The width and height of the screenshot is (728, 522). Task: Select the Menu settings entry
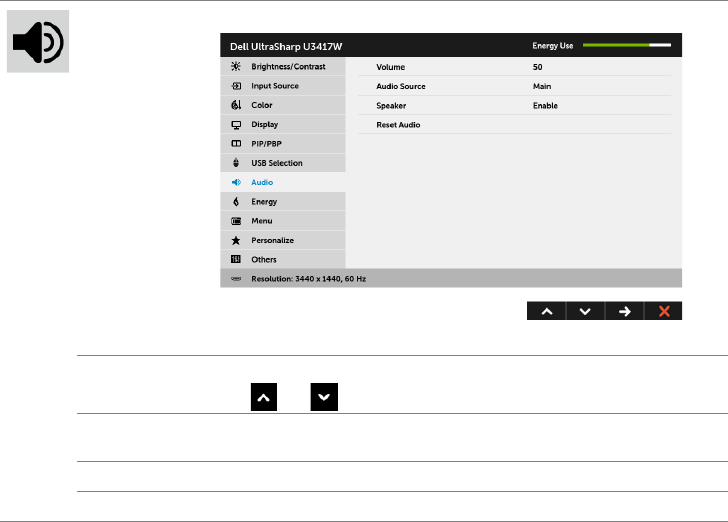point(283,221)
